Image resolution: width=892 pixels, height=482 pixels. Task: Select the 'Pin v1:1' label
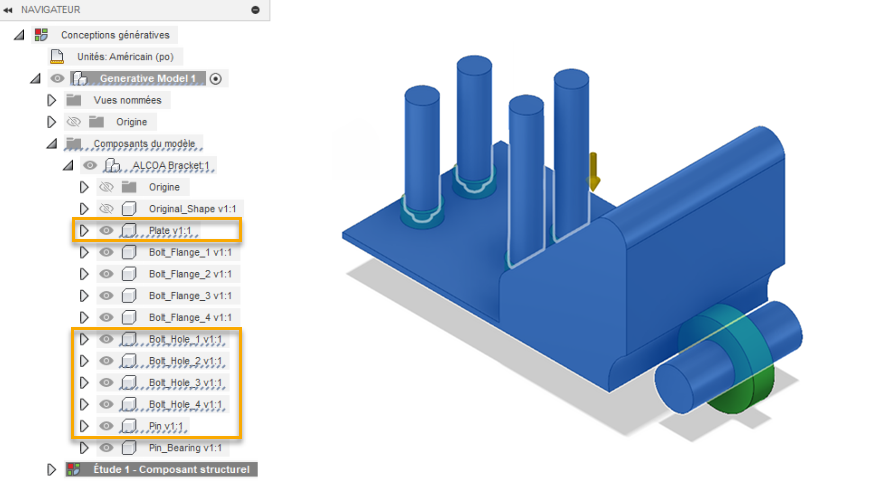[166, 426]
